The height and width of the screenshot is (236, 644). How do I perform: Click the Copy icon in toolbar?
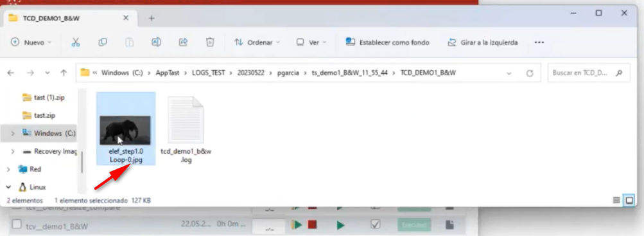pos(103,42)
